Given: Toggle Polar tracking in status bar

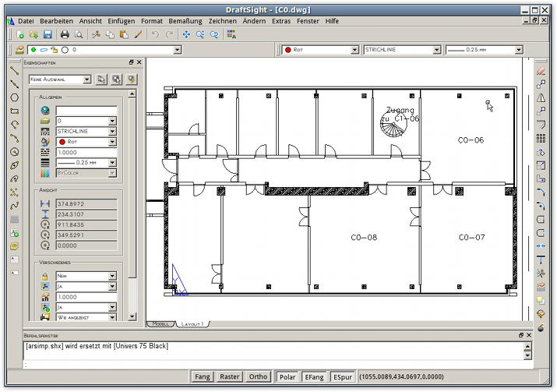Looking at the screenshot, I should [288, 376].
